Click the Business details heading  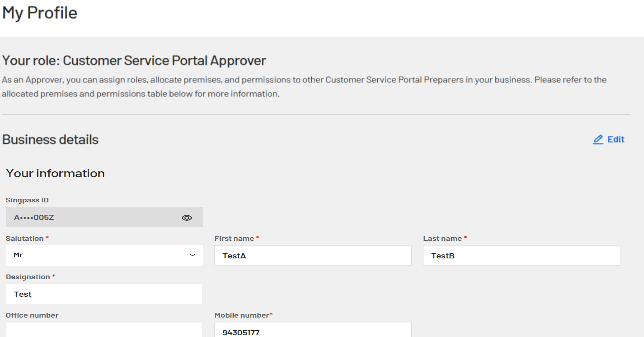pos(50,140)
